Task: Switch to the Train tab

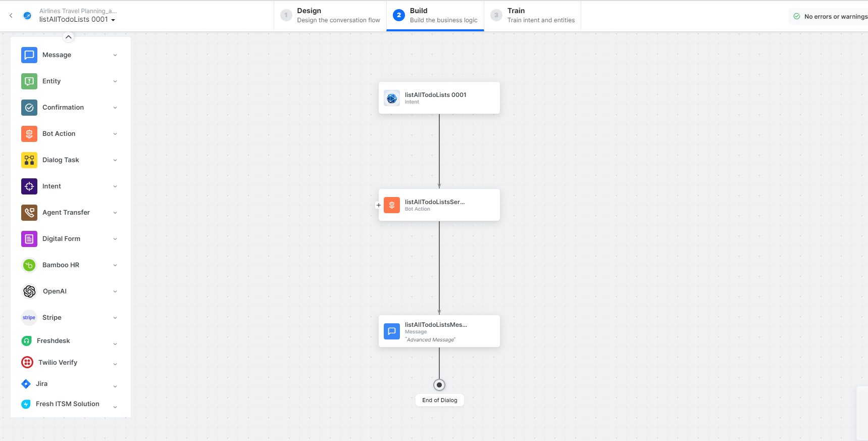Action: (x=533, y=16)
